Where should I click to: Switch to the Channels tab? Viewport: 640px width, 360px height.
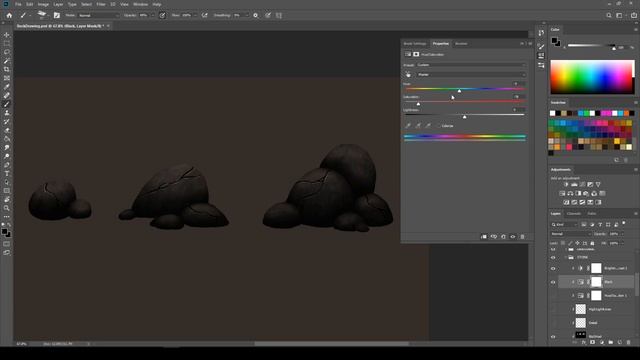pos(573,213)
